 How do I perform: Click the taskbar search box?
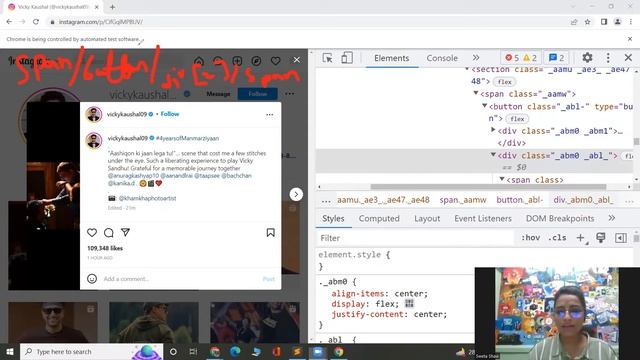(x=91, y=351)
